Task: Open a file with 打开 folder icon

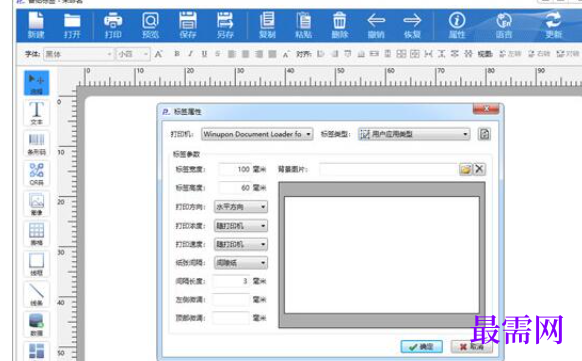Action: [x=72, y=25]
